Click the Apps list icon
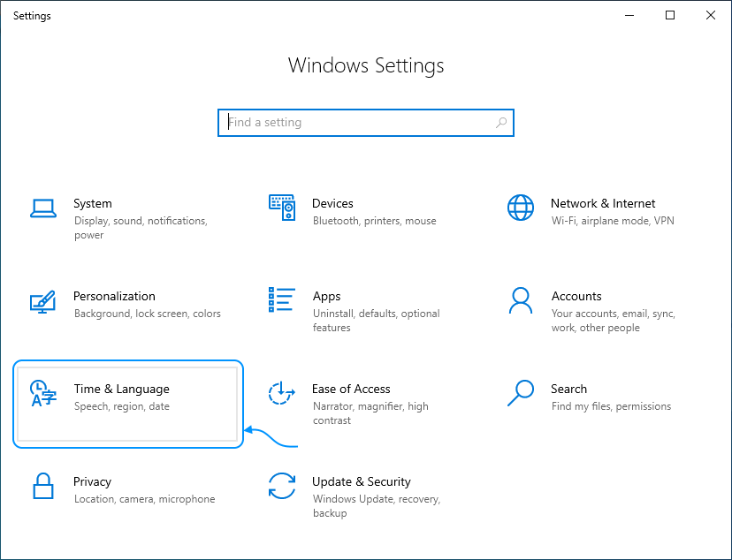The image size is (732, 560). pos(282,299)
